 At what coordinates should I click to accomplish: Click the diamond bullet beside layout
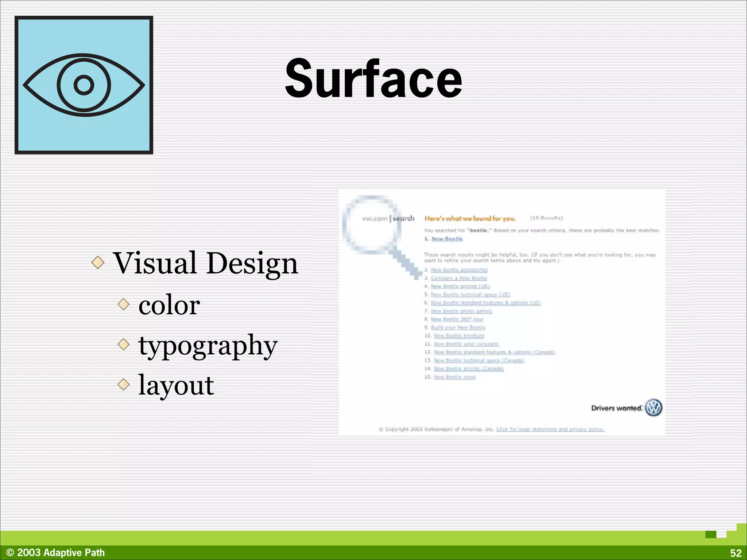point(124,384)
